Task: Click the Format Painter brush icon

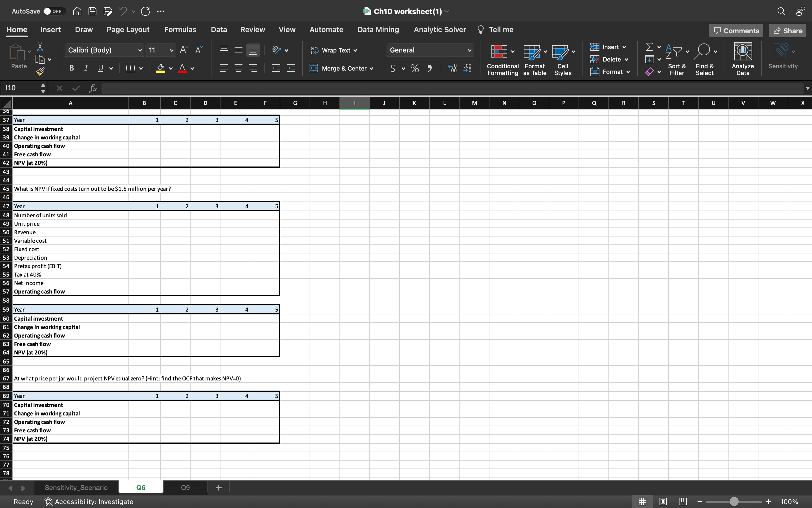Action: [x=40, y=71]
